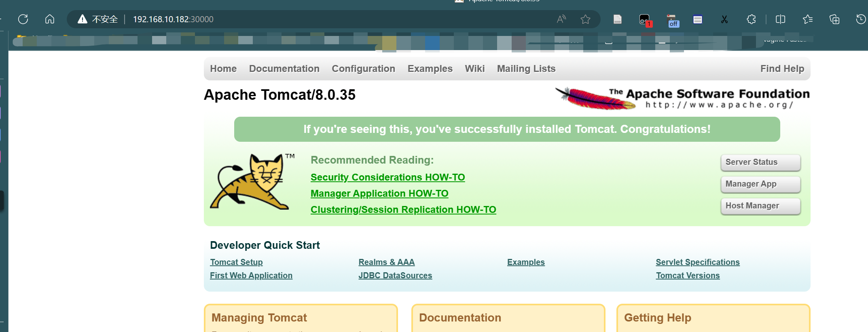The height and width of the screenshot is (332, 868).
Task: Open Find Help link
Action: (782, 69)
